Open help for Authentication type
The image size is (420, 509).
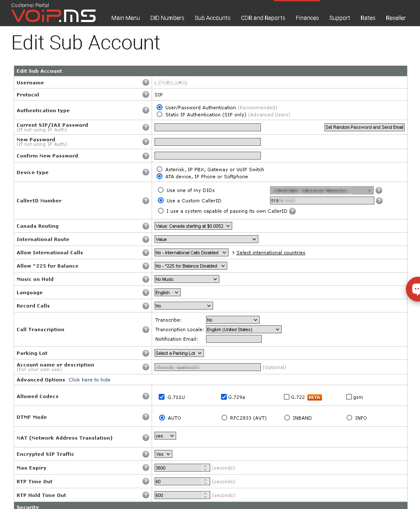pos(145,110)
